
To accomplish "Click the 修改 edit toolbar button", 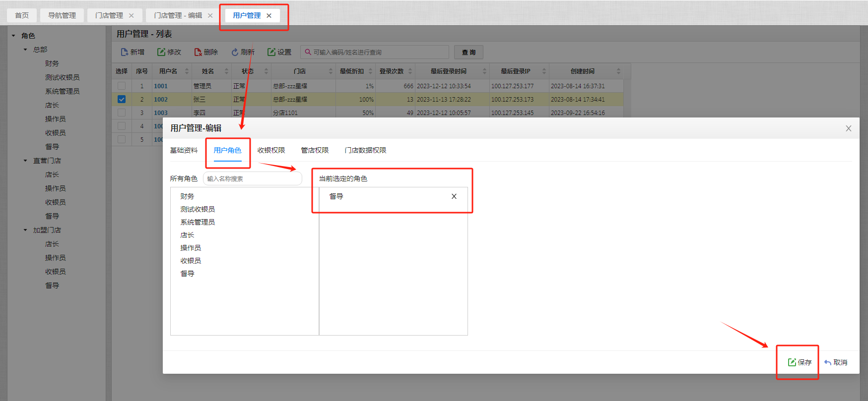I will click(x=169, y=52).
